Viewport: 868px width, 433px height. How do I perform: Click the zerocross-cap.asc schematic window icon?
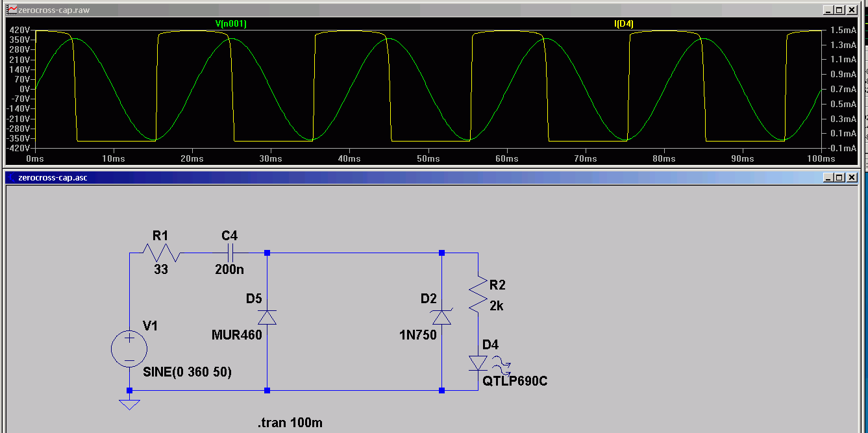(x=12, y=177)
